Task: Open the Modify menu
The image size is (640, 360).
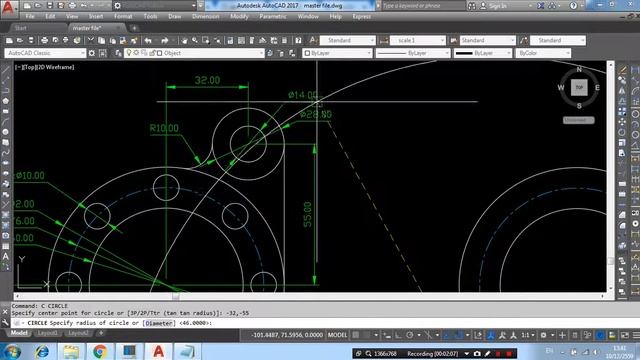Action: 239,17
